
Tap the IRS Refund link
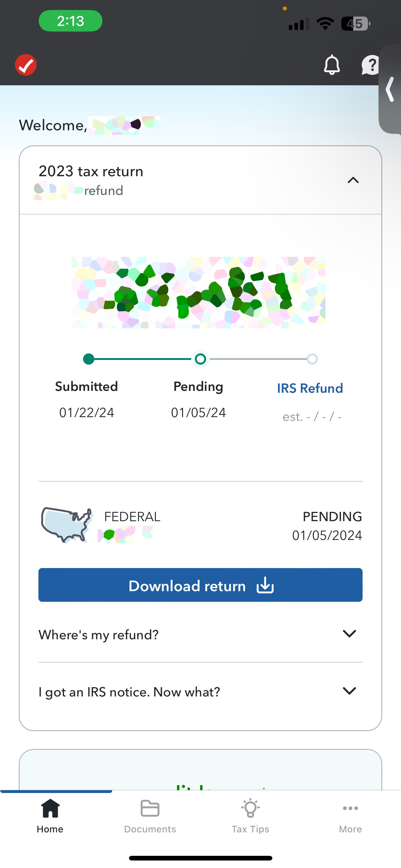[x=310, y=388]
